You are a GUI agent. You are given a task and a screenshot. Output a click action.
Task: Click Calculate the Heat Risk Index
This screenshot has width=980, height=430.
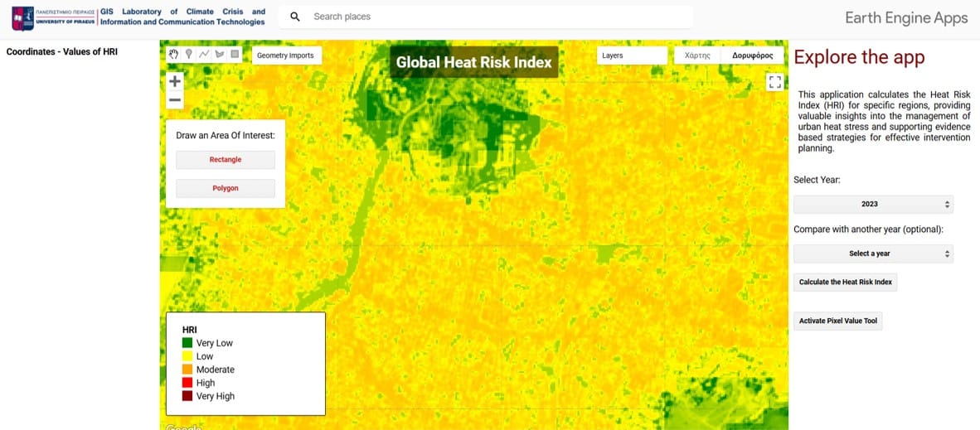[845, 282]
